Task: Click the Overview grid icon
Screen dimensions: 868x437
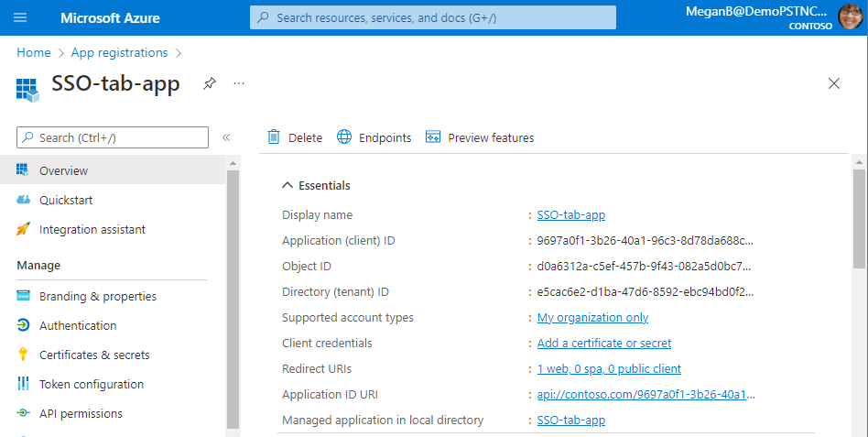Action: (23, 170)
